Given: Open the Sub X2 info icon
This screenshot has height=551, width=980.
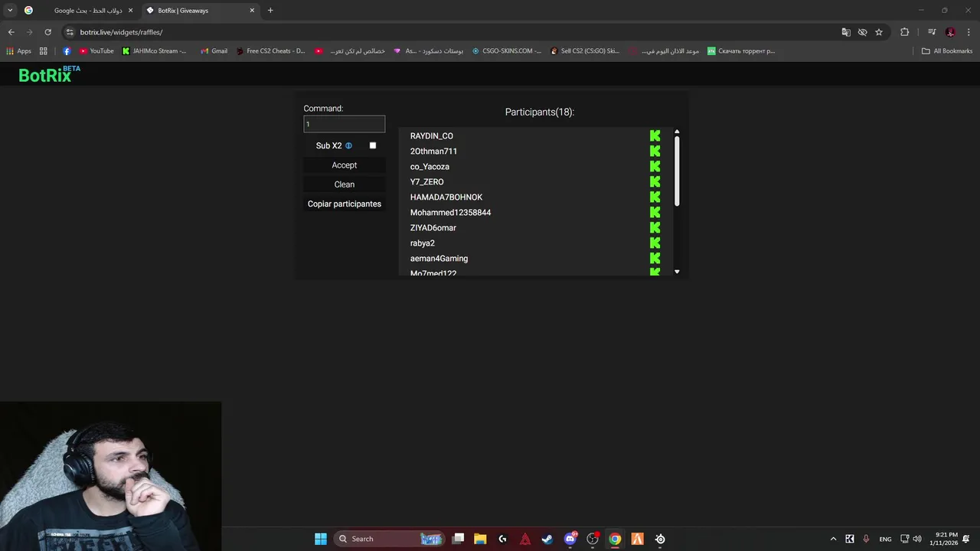Looking at the screenshot, I should tap(348, 145).
